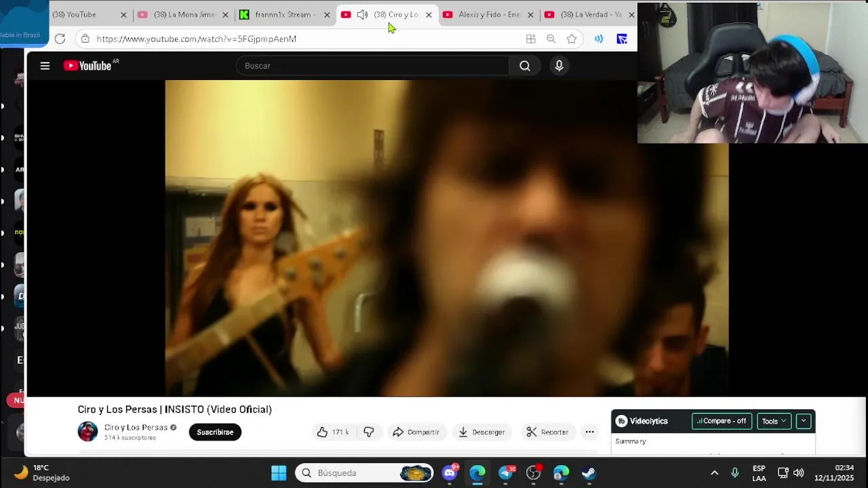
Task: Click the Videolytics logo
Action: pyautogui.click(x=642, y=421)
